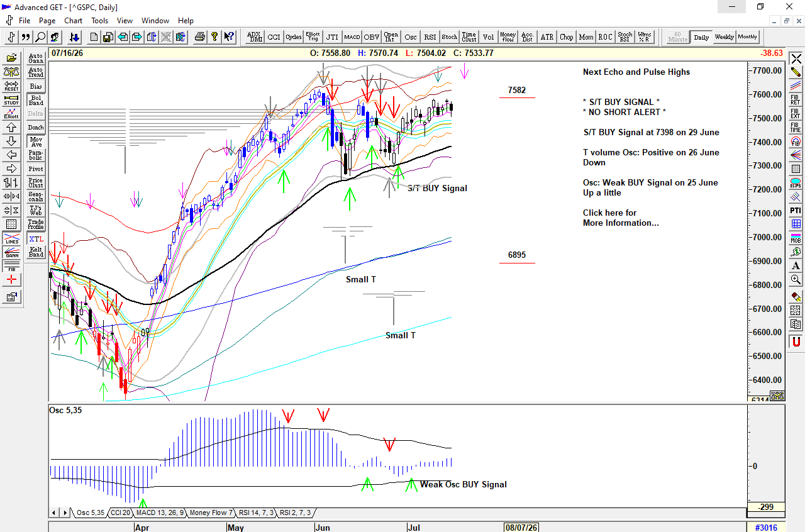
Task: Toggle the Bias study button
Action: pyautogui.click(x=36, y=86)
